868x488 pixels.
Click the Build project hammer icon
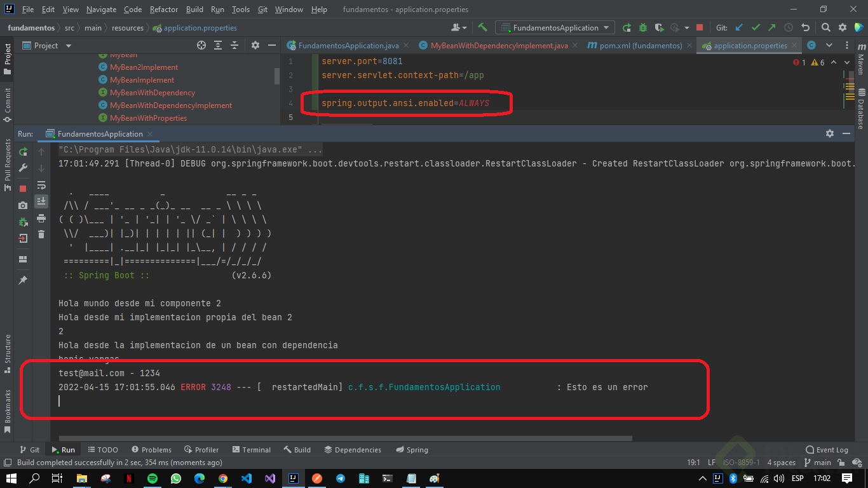[x=482, y=27]
